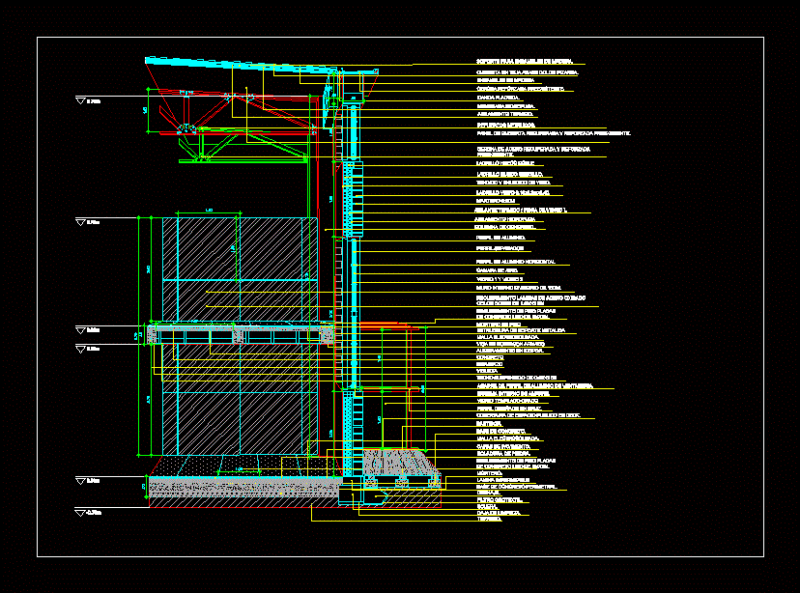Screen dimensions: 800x593
Task: Click the 'VIDRIO 1 Y VIDRIO 2' label
Action: 499,279
